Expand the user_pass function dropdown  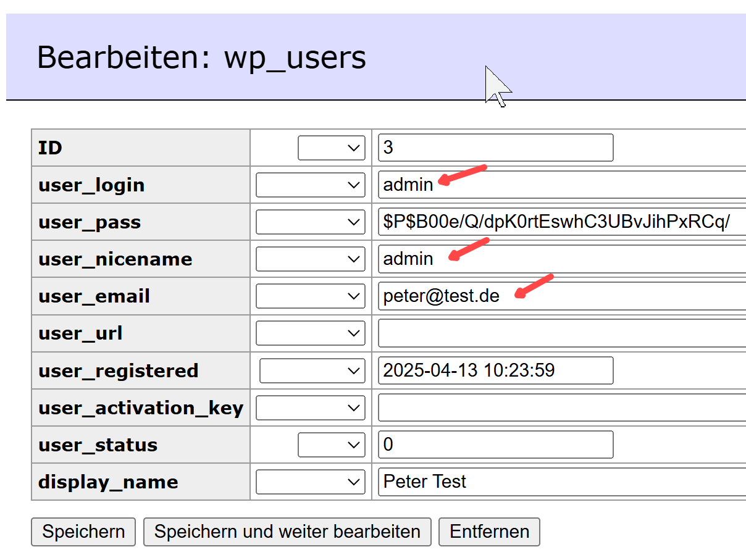coord(310,222)
